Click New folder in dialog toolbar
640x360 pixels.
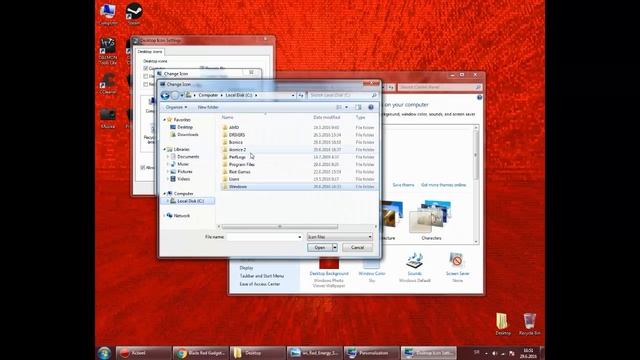click(x=208, y=107)
